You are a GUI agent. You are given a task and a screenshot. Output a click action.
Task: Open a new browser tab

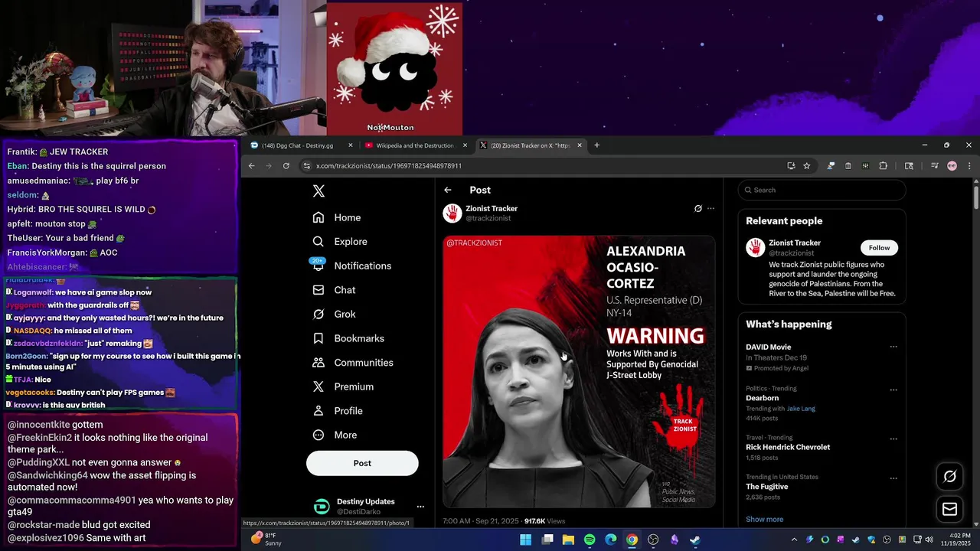coord(597,145)
